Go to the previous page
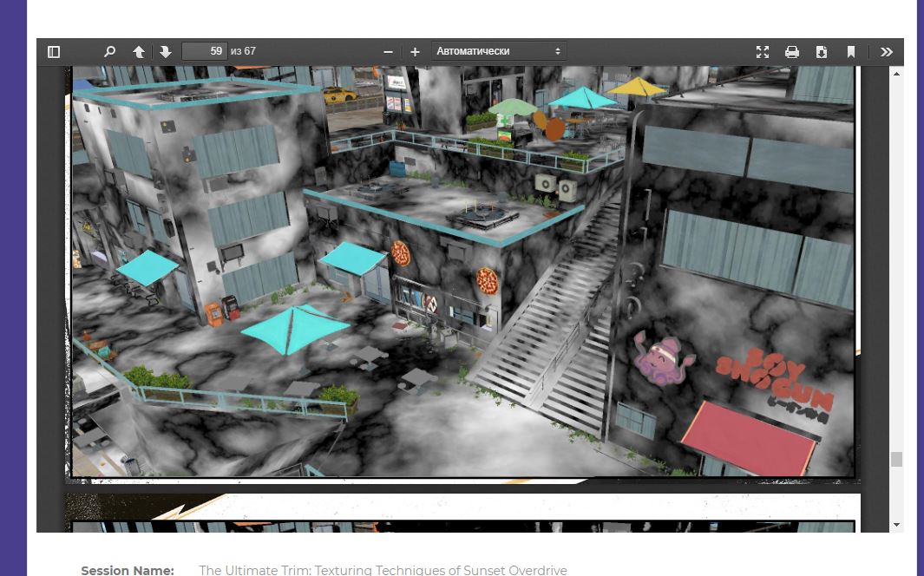The width and height of the screenshot is (924, 576). coord(139,52)
